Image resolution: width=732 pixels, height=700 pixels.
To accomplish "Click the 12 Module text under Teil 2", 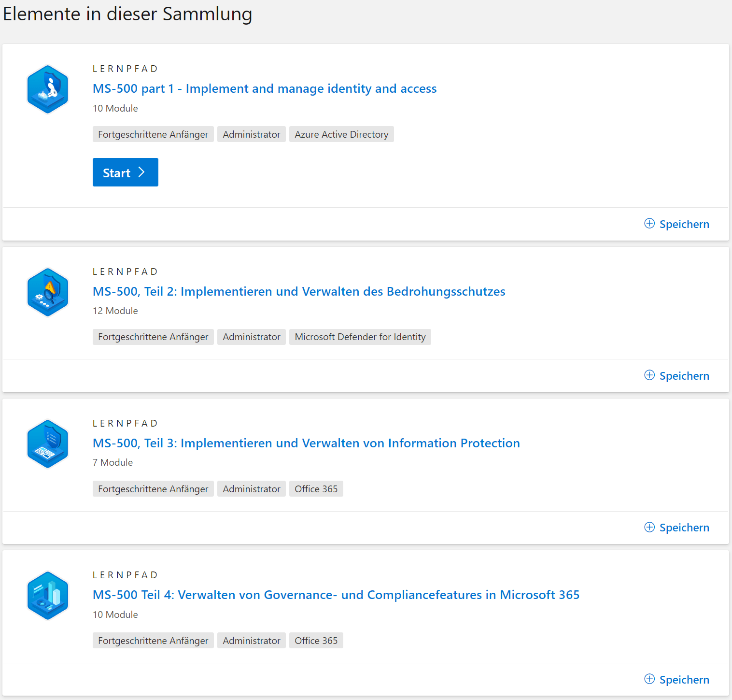I will [x=115, y=311].
